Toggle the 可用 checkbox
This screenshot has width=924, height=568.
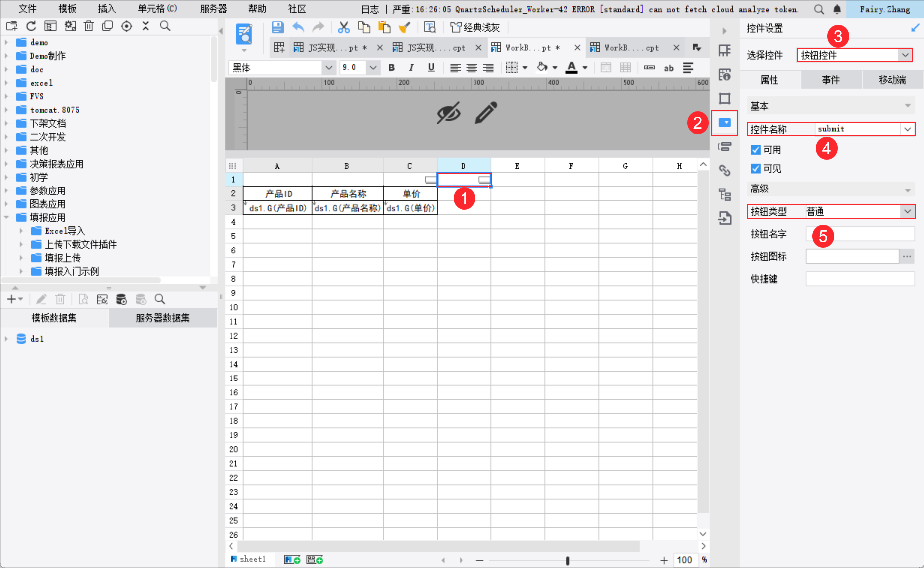(756, 150)
